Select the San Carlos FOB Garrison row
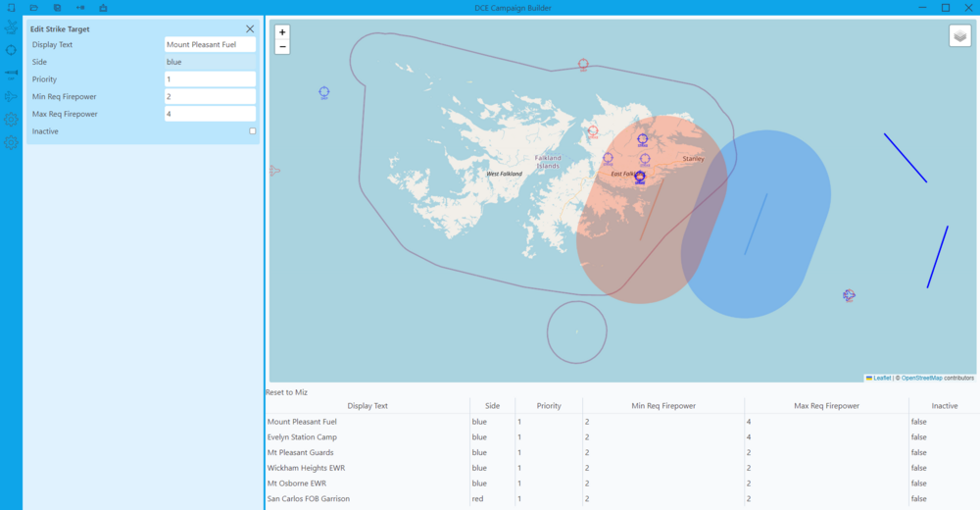 622,499
